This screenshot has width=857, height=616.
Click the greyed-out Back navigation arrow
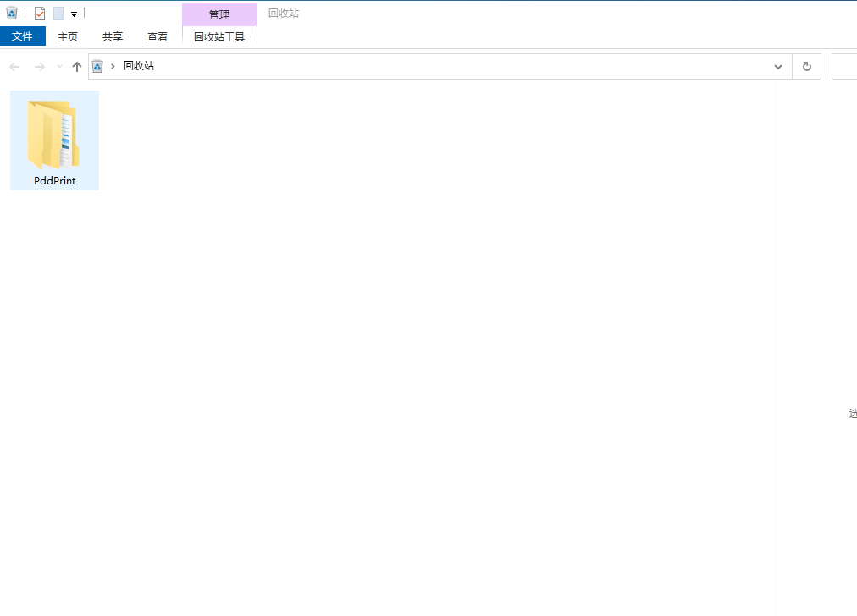(14, 67)
